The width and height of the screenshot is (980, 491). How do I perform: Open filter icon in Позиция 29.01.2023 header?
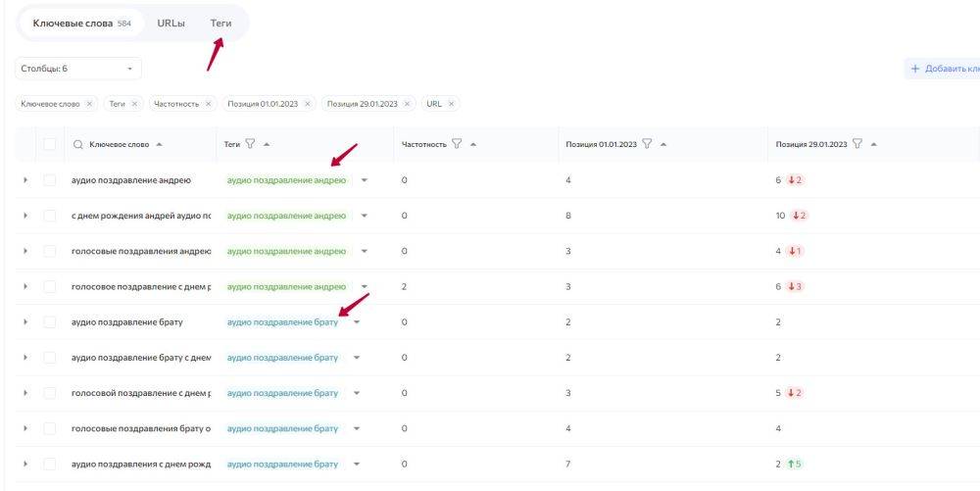click(x=857, y=144)
